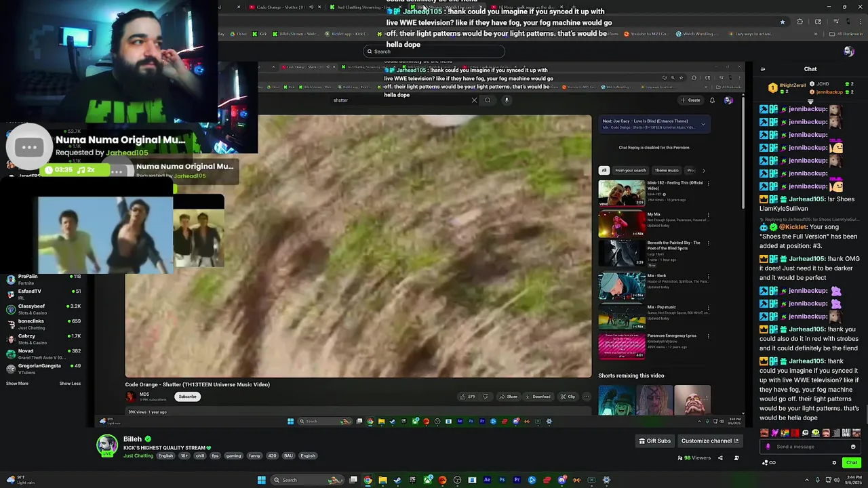This screenshot has height=488, width=868.
Task: Open GregorianGangsta channel in sidebar
Action: coord(44,369)
